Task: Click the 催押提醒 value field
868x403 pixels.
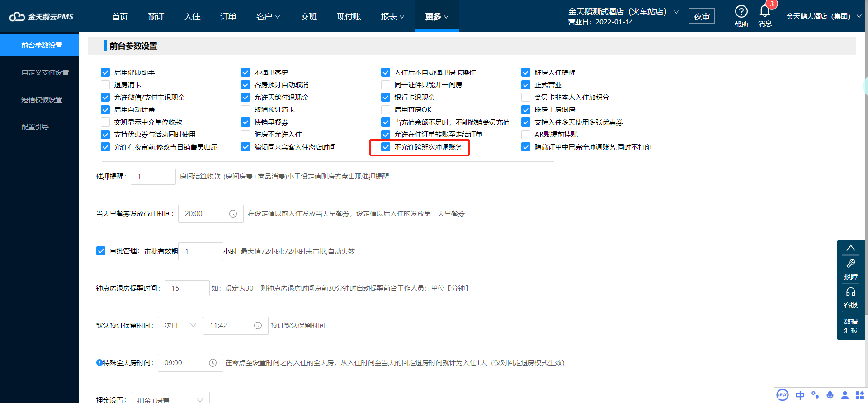Action: (153, 177)
